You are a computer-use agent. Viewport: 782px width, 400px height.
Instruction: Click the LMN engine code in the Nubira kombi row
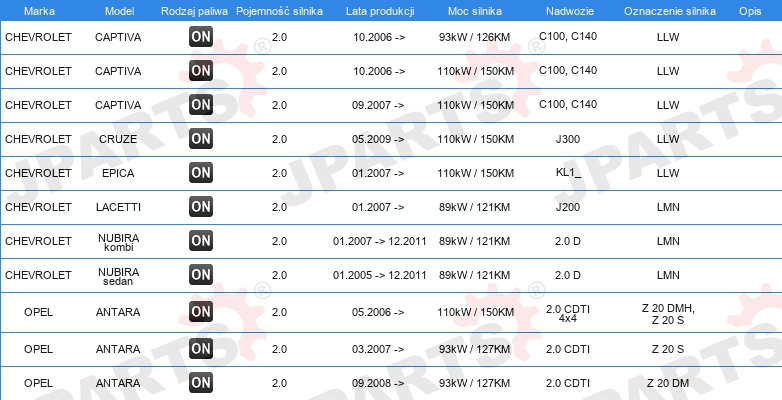[668, 241]
